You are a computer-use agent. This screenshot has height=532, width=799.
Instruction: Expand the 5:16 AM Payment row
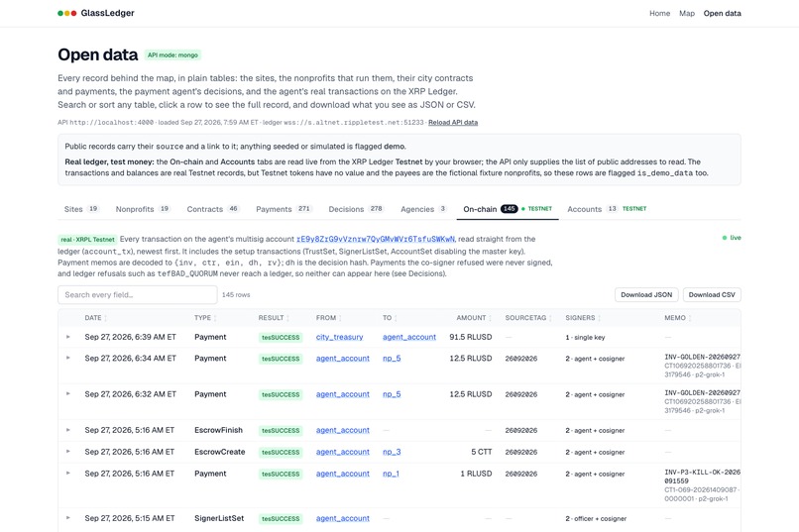(x=67, y=474)
